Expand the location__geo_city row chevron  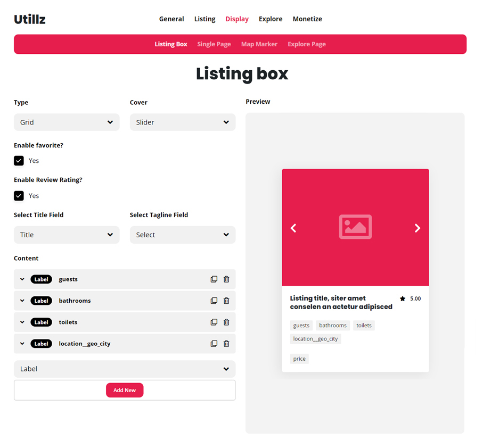(x=22, y=344)
